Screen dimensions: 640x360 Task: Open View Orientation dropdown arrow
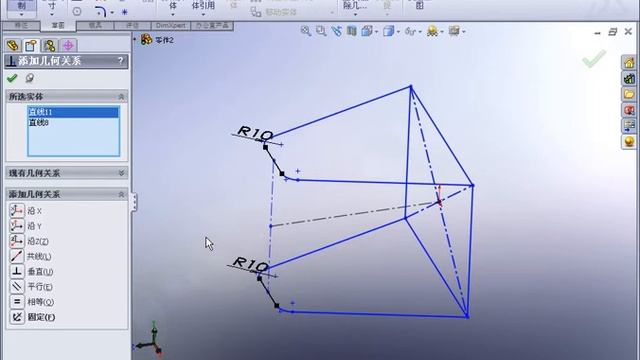376,31
